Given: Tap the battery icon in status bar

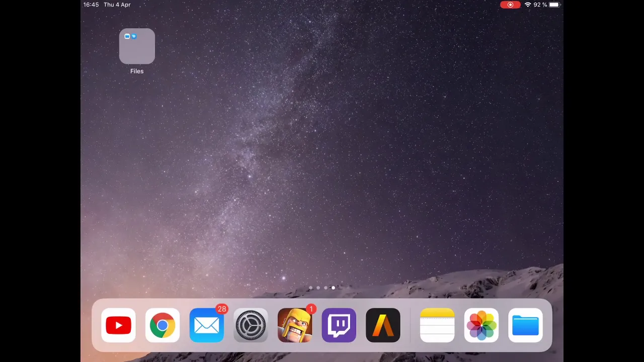Looking at the screenshot, I should tap(554, 5).
